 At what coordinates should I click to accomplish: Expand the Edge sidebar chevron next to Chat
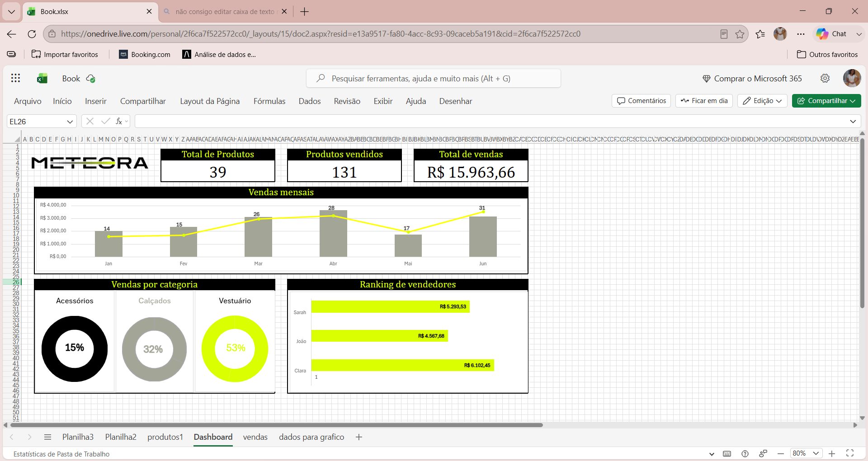click(x=859, y=34)
